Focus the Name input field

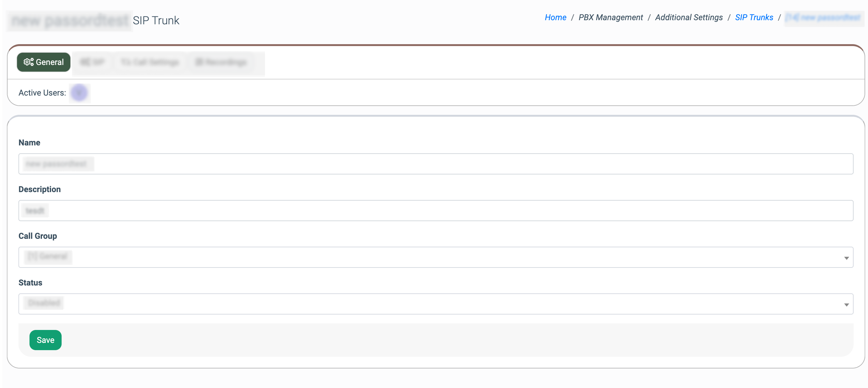(436, 164)
